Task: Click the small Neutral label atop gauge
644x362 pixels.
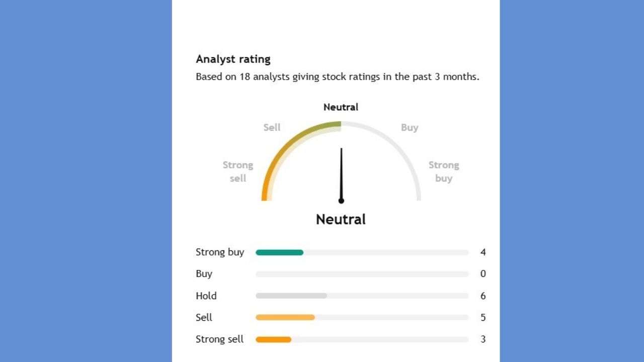Action: (x=341, y=107)
